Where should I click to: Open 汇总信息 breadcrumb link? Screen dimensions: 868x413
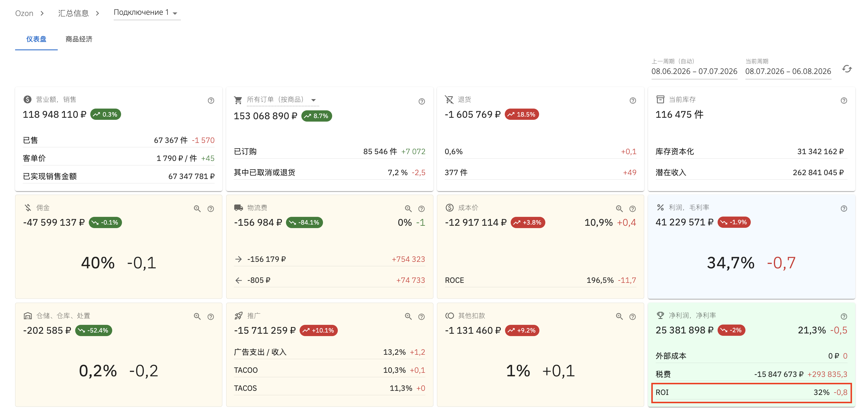[73, 13]
